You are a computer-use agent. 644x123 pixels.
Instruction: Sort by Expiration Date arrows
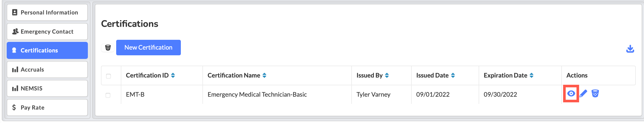click(531, 75)
